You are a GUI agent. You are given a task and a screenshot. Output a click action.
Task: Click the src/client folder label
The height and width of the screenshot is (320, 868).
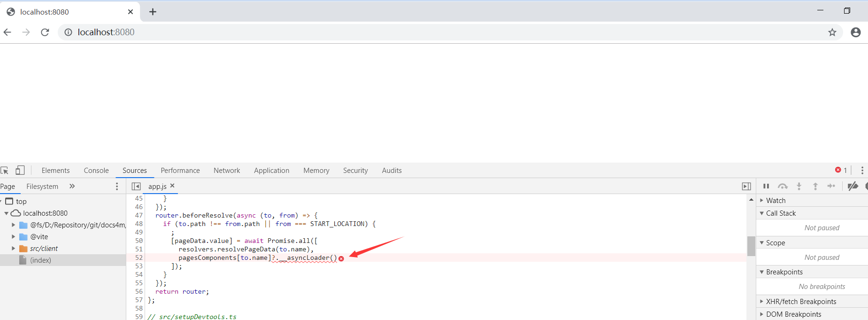(x=44, y=249)
